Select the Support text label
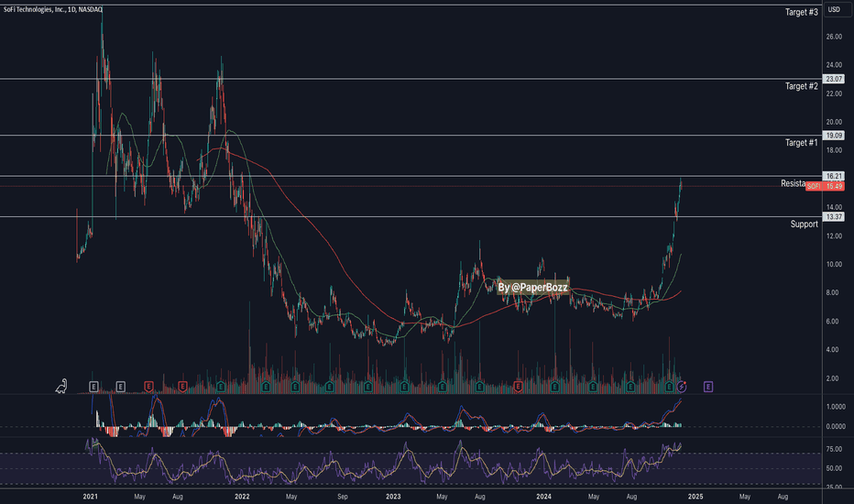 coord(804,224)
